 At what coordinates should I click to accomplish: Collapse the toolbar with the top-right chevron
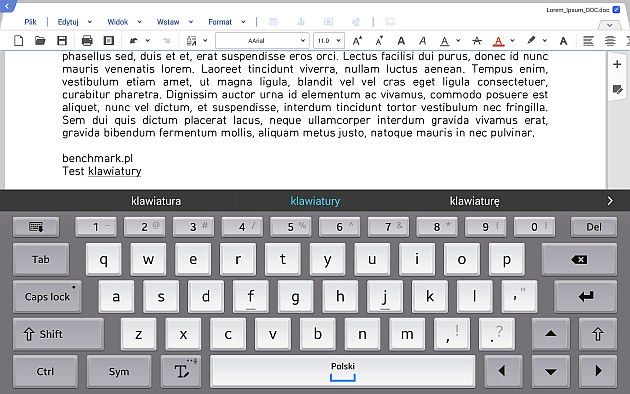[x=610, y=25]
